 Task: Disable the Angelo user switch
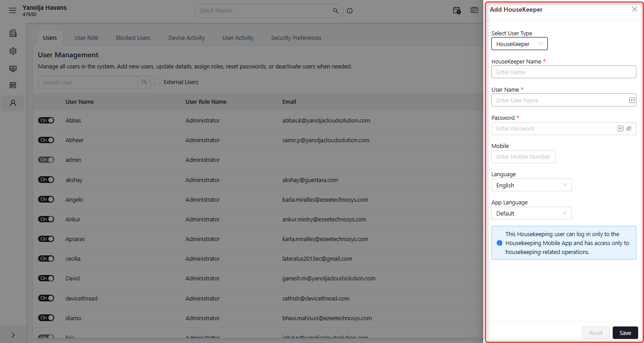coord(46,199)
